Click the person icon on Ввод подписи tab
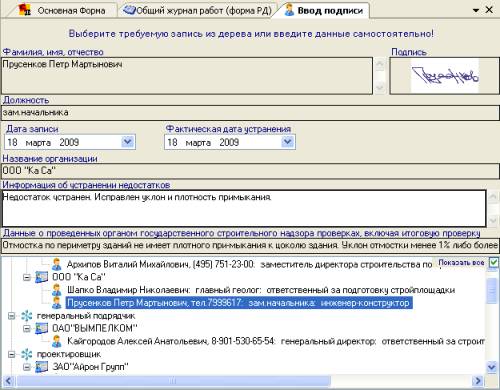500x390 pixels. pos(289,10)
